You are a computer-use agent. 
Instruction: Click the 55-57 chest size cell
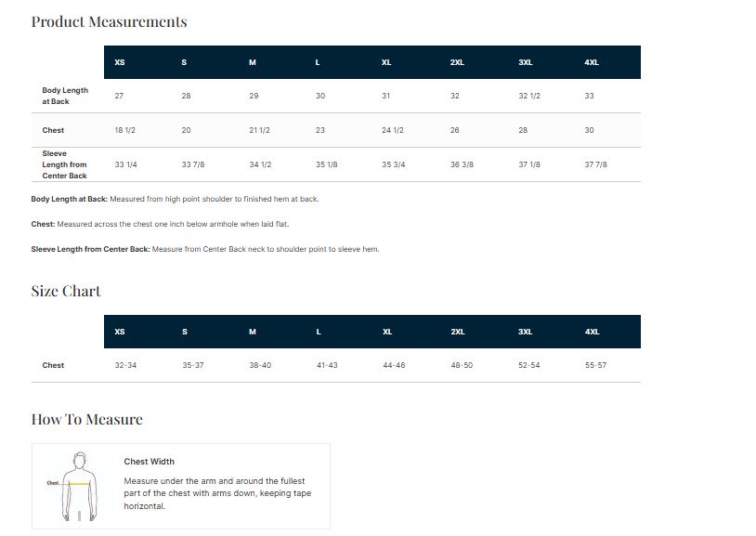tap(595, 365)
